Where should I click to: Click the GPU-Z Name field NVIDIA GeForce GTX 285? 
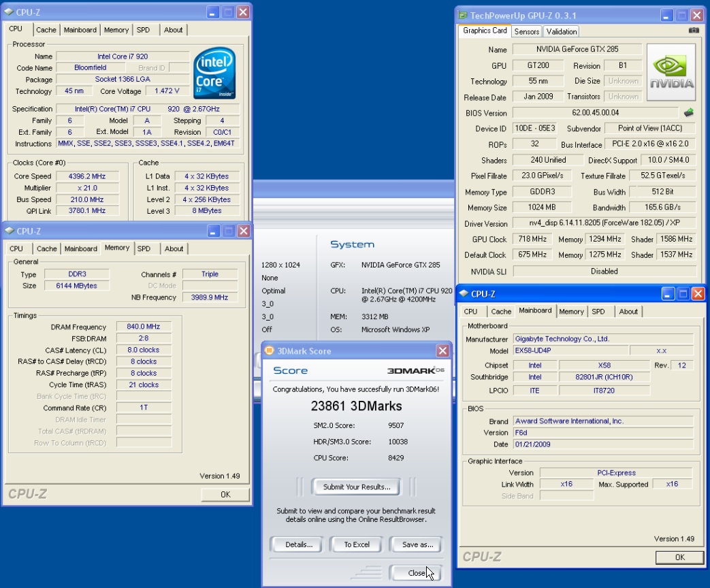[x=577, y=49]
